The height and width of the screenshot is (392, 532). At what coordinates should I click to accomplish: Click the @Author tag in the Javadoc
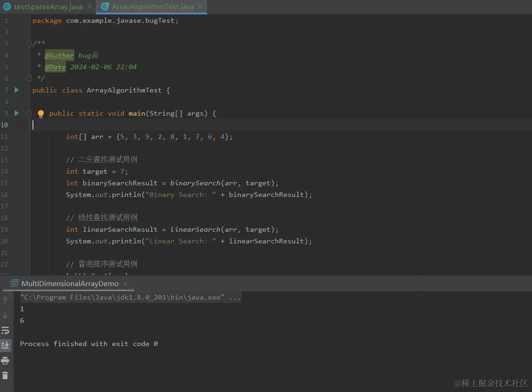click(x=59, y=55)
